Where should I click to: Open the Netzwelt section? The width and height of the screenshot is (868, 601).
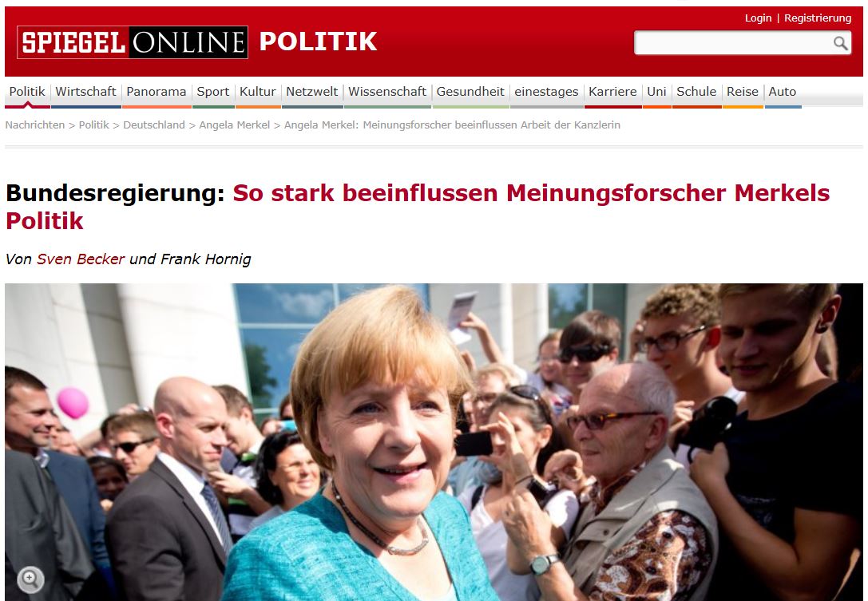(311, 91)
